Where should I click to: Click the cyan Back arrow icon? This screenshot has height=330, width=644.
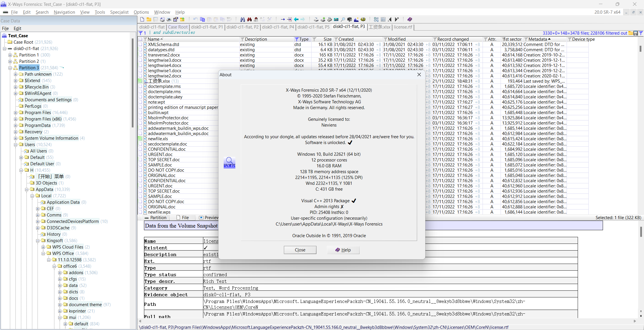click(x=296, y=19)
